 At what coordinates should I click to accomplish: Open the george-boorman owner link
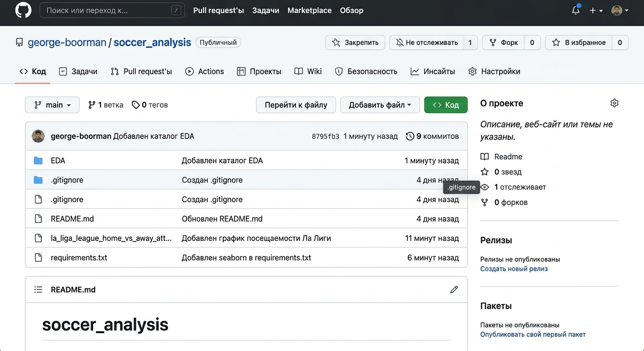pyautogui.click(x=67, y=43)
